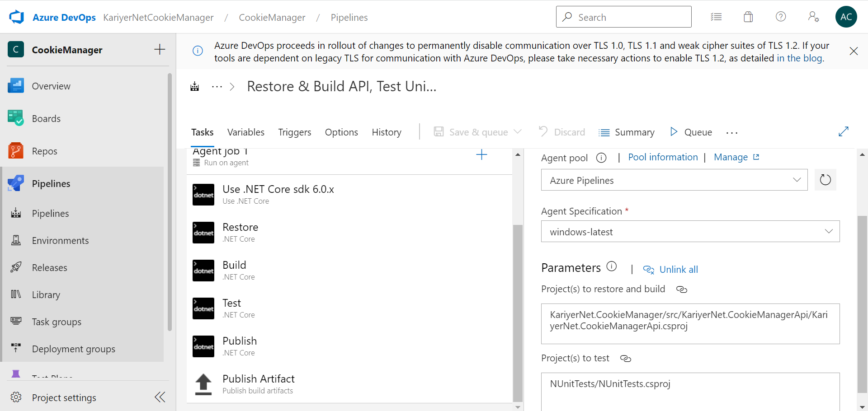The height and width of the screenshot is (411, 868).
Task: Open the Triggers tab
Action: 294,132
